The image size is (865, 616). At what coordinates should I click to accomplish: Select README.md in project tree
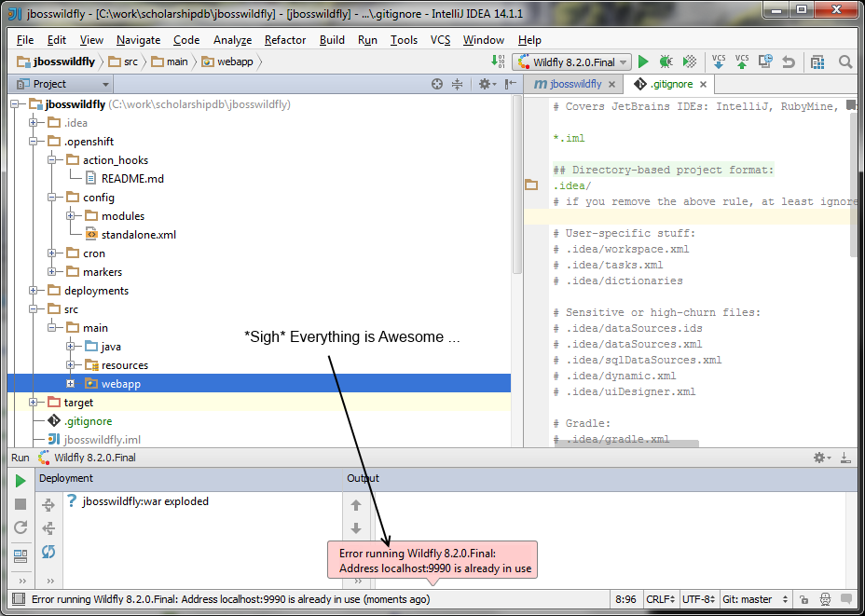point(132,179)
